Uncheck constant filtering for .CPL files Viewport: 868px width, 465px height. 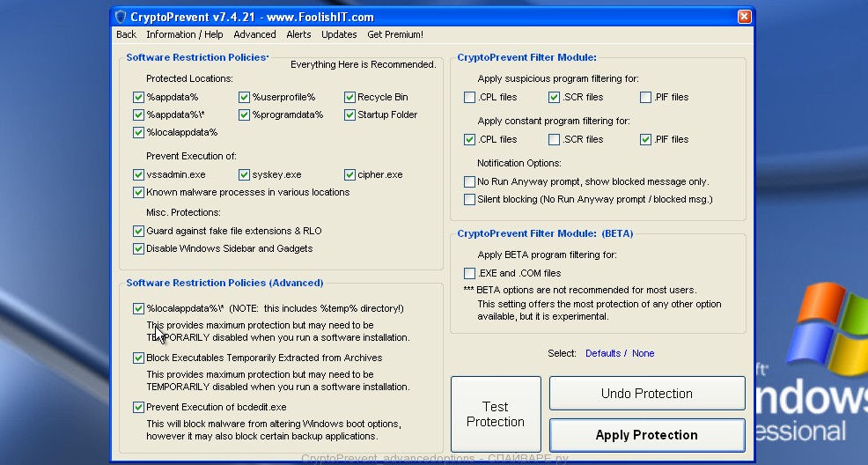click(x=469, y=139)
